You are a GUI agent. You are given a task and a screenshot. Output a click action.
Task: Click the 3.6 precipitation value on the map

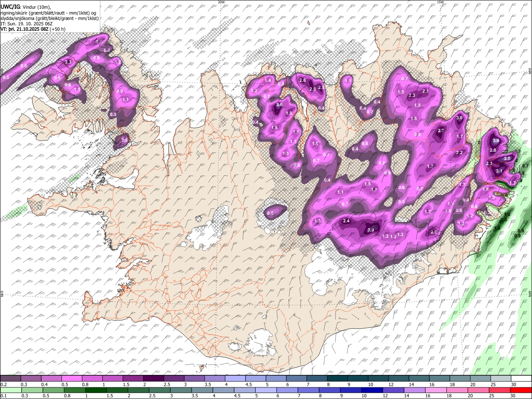279,105
